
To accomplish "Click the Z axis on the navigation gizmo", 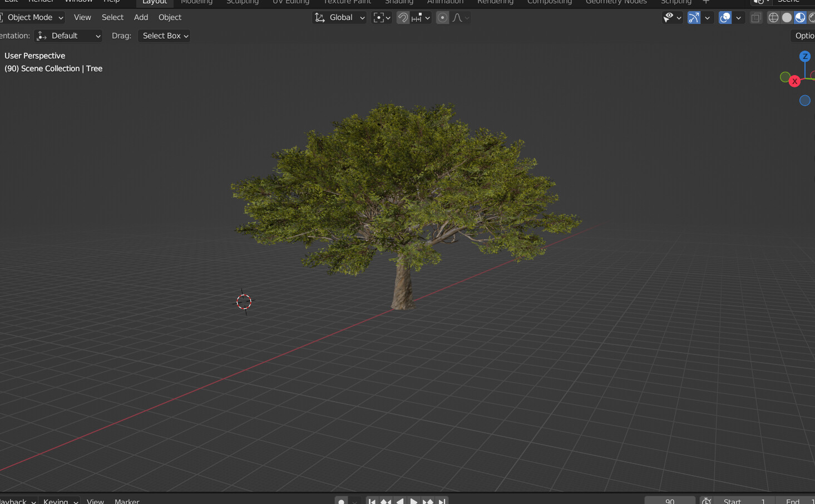I will pos(805,56).
